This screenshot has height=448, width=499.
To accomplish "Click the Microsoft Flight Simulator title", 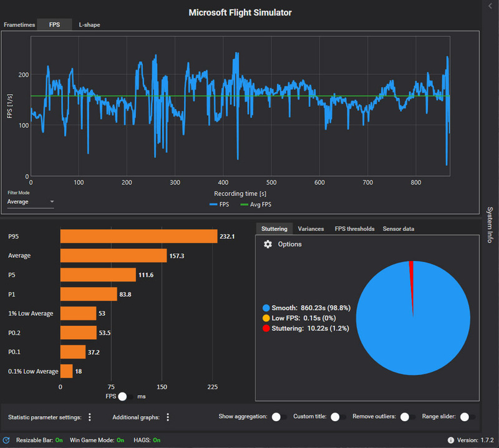I will 240,12.
